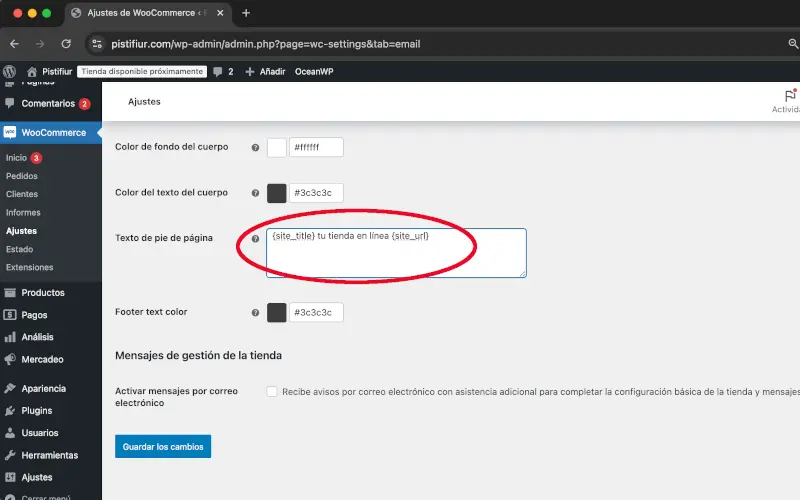Open the Footer text color dark swatch
Image resolution: width=800 pixels, height=500 pixels.
277,313
